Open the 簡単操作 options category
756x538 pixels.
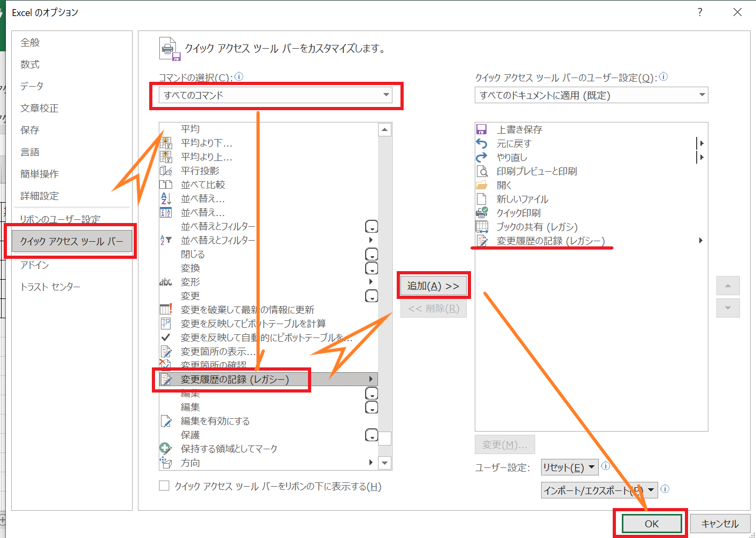point(72,174)
